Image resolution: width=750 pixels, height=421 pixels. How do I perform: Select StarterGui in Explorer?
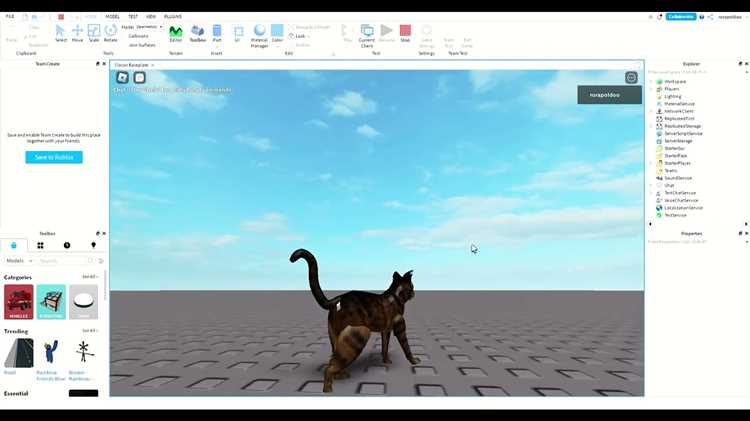pos(674,148)
